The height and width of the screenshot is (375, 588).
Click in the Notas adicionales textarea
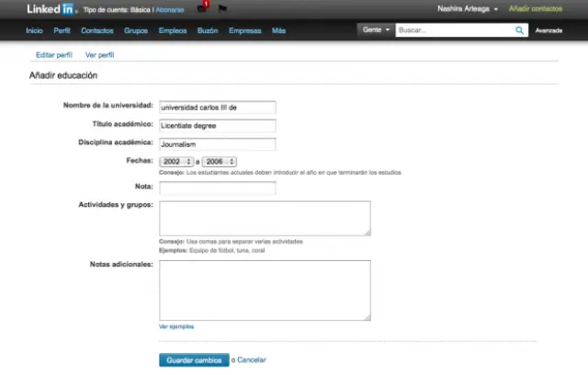(x=265, y=290)
